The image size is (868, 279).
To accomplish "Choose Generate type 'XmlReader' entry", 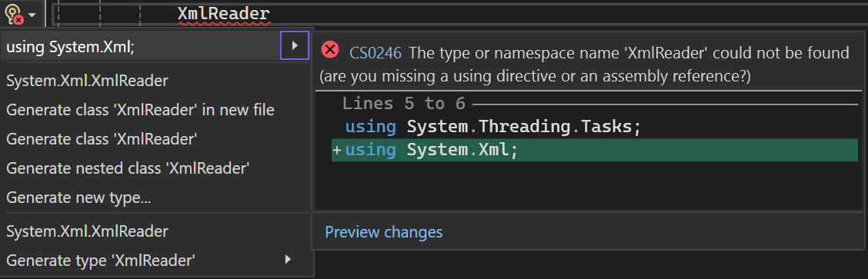I will click(101, 260).
